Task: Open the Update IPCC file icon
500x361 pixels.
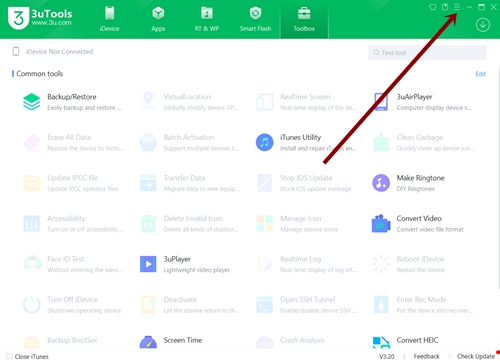Action: click(x=32, y=183)
